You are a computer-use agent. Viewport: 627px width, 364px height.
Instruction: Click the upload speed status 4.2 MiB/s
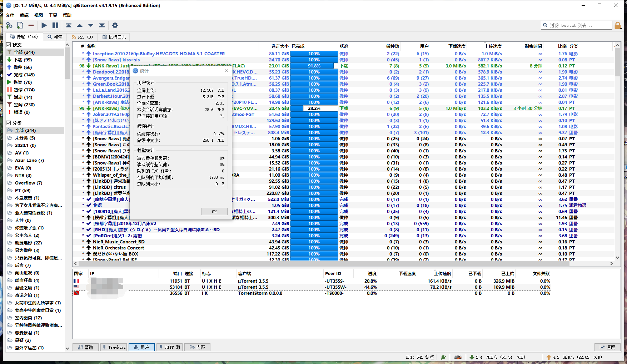tap(574, 357)
